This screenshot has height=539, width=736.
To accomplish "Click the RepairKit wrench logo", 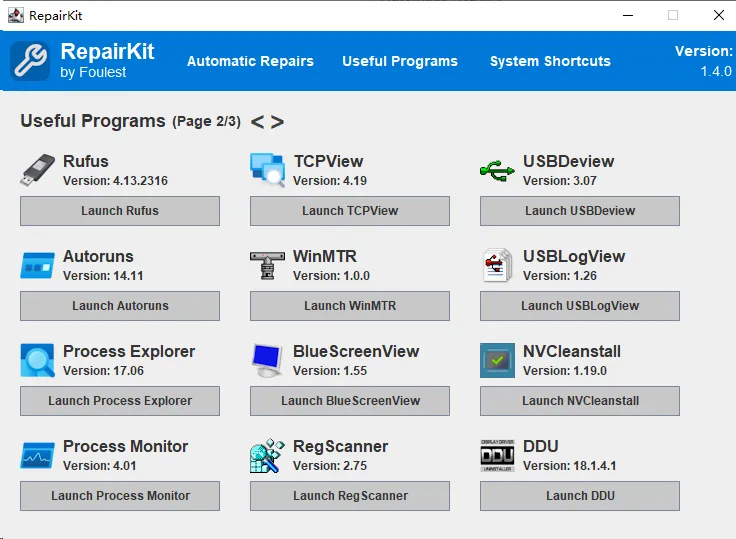I will [30, 61].
